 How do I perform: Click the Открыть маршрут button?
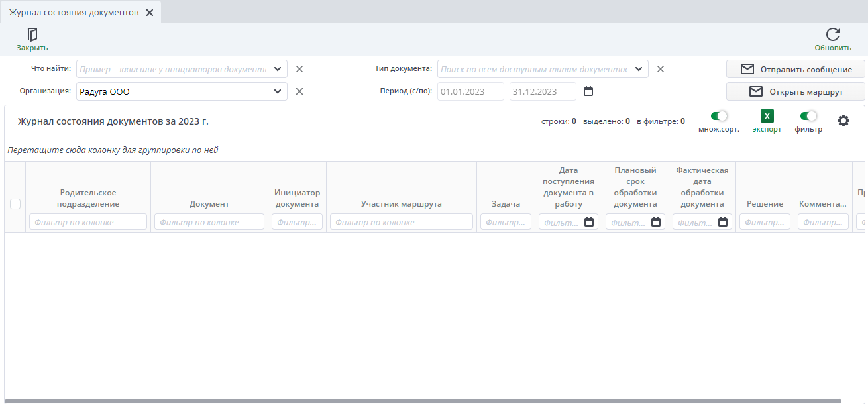(x=795, y=91)
